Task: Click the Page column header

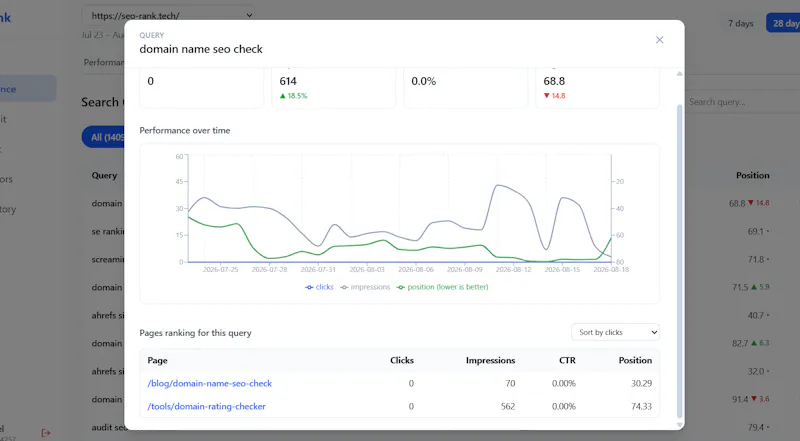Action: pos(157,360)
